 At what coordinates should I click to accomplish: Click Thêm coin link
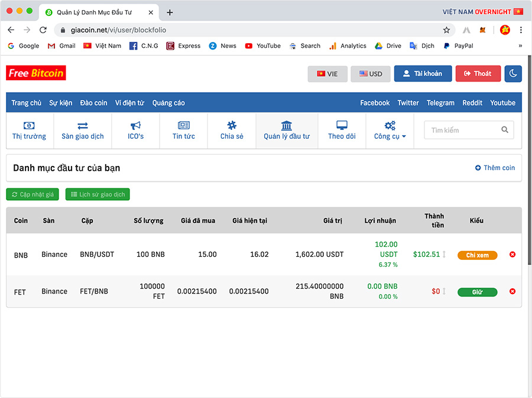coord(495,168)
